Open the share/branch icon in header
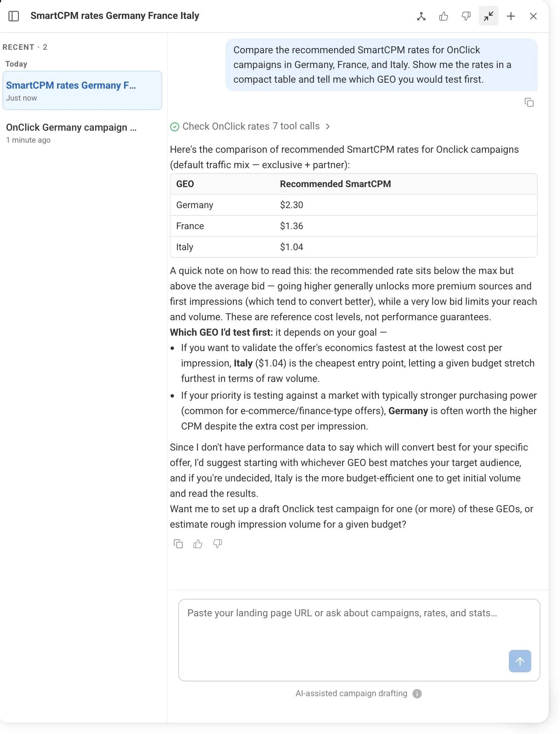 (x=421, y=16)
